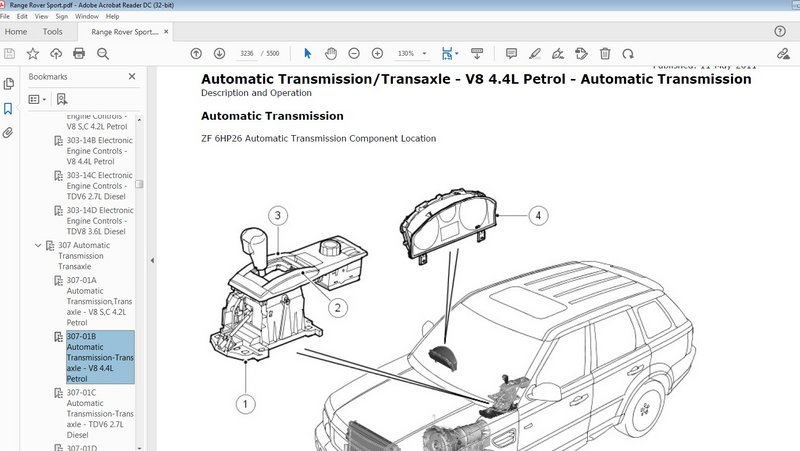The width and height of the screenshot is (800, 451).
Task: Open the Edit menu
Action: click(22, 16)
